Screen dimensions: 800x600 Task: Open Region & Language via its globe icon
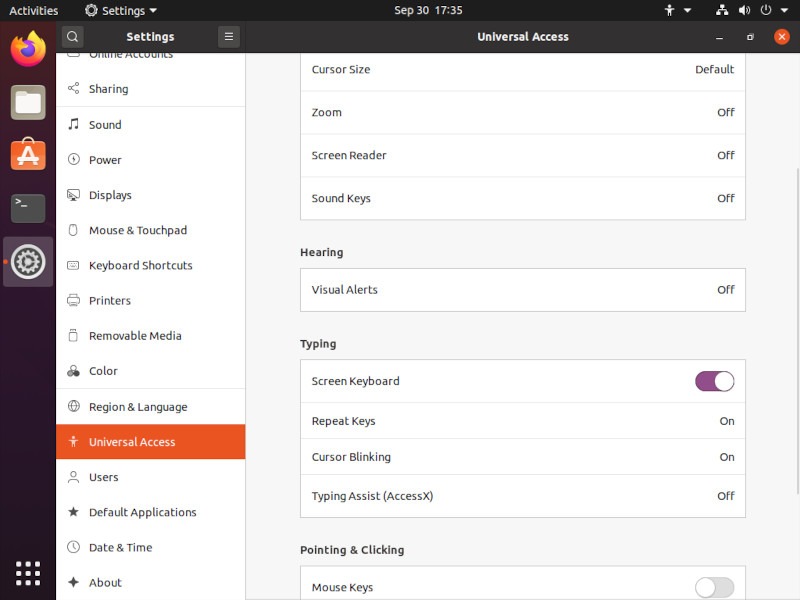pyautogui.click(x=71, y=406)
